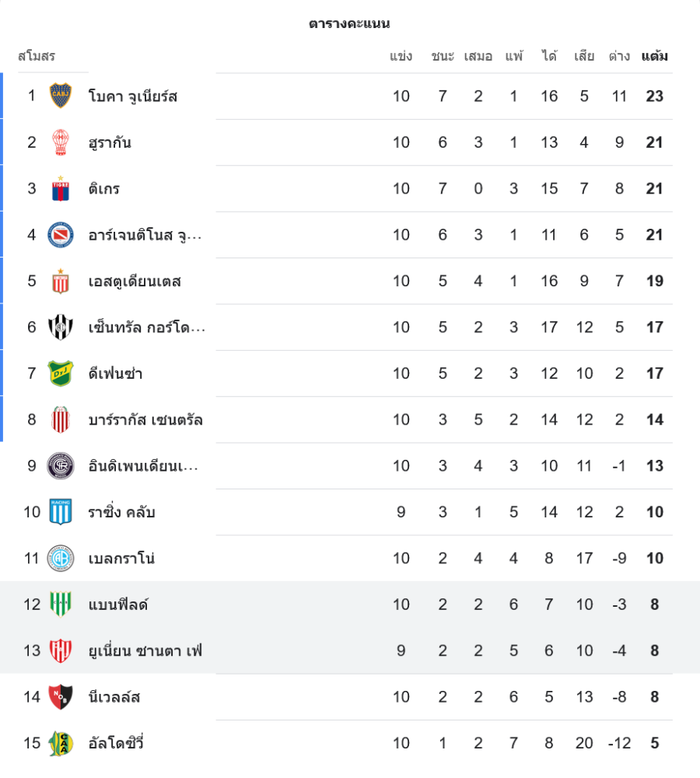Click the ตารางคะแนน standings title
The height and width of the screenshot is (778, 700).
tap(349, 24)
